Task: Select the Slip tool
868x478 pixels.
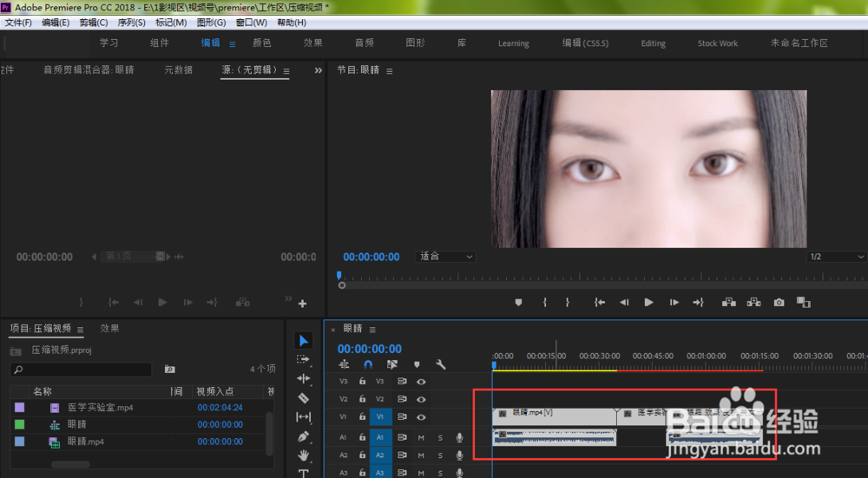Action: (303, 416)
